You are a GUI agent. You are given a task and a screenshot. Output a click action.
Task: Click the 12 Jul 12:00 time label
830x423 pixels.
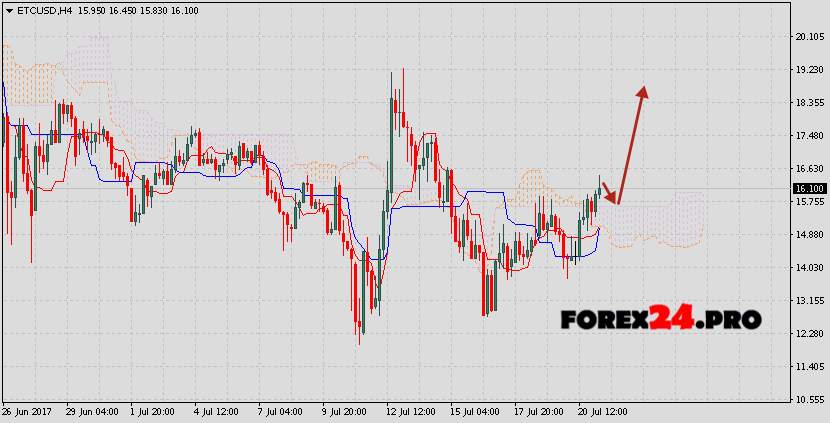coord(409,411)
